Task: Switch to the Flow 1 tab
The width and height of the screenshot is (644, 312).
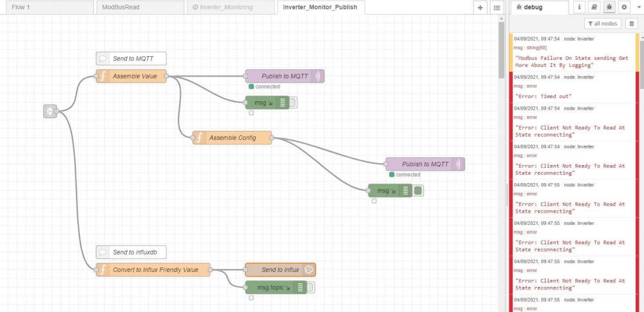Action: click(x=50, y=7)
